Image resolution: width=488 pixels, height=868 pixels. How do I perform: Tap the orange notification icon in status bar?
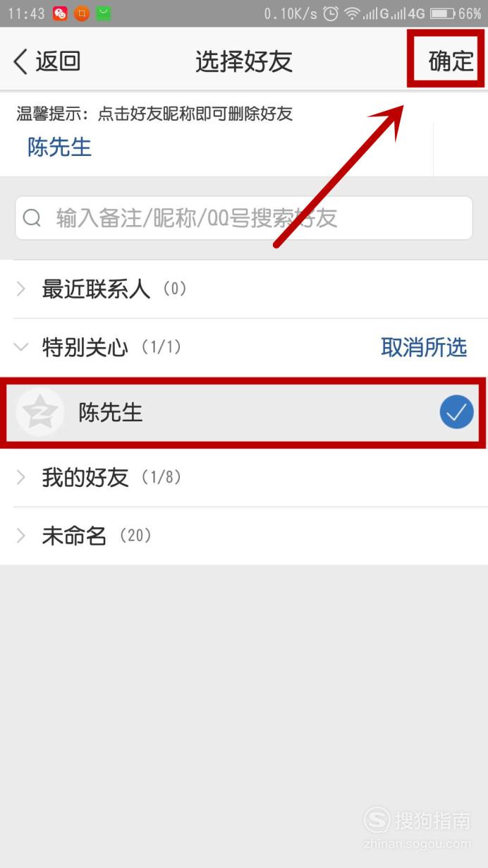[82, 13]
